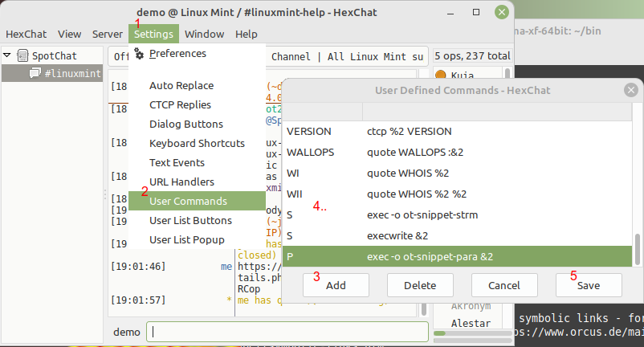
Task: Close the User Defined Commands dialog
Action: 631,90
